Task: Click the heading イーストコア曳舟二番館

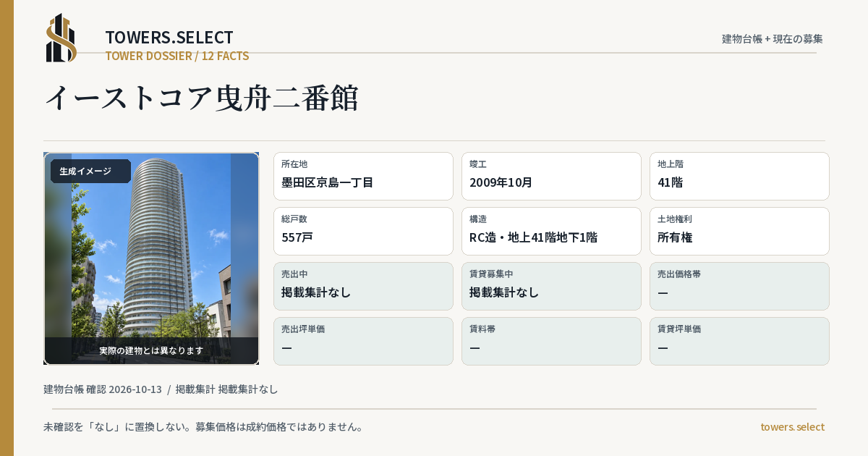Action: pos(202,98)
